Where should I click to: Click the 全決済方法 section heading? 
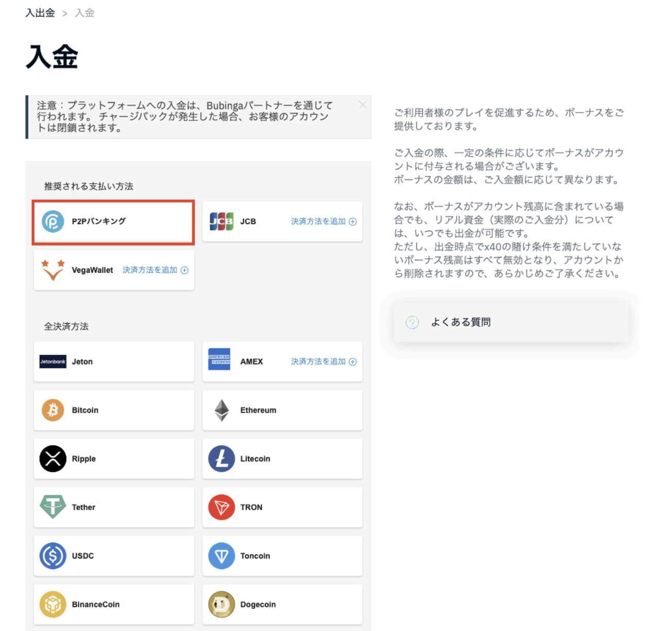(66, 326)
